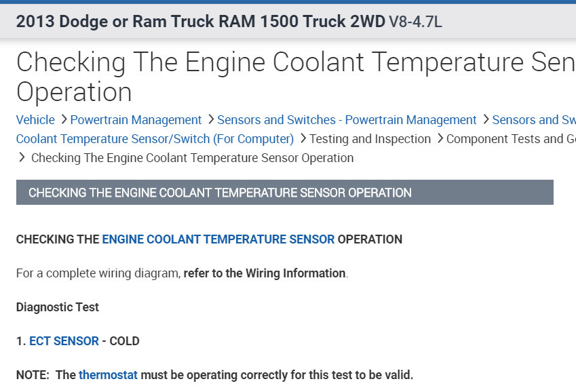Click the ECT SENSOR link

(x=64, y=341)
